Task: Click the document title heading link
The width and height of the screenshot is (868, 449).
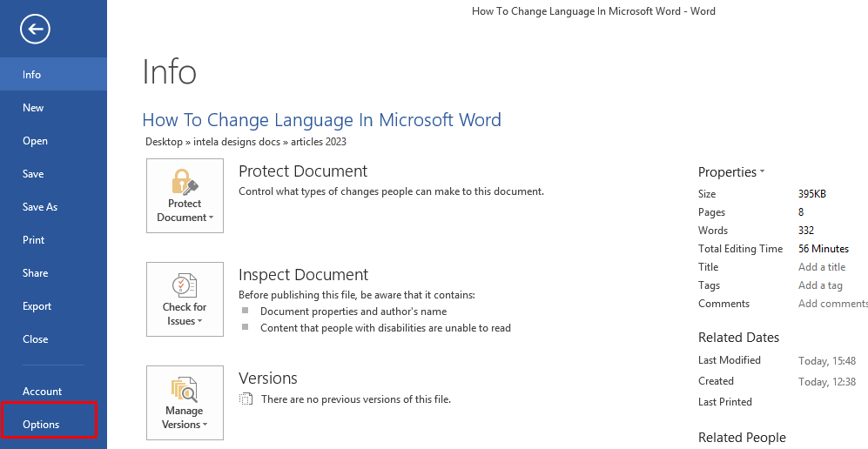Action: 321,120
